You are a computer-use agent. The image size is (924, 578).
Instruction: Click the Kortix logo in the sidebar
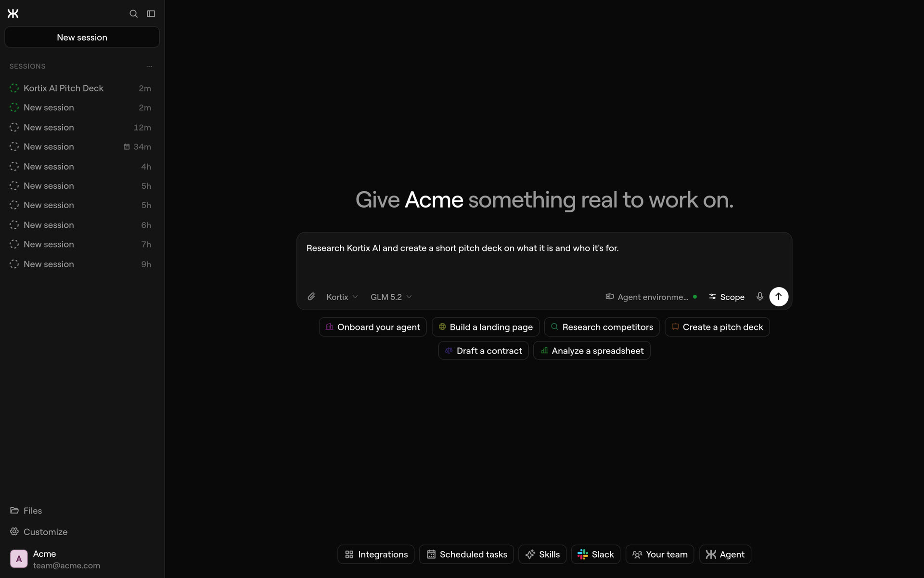[13, 13]
